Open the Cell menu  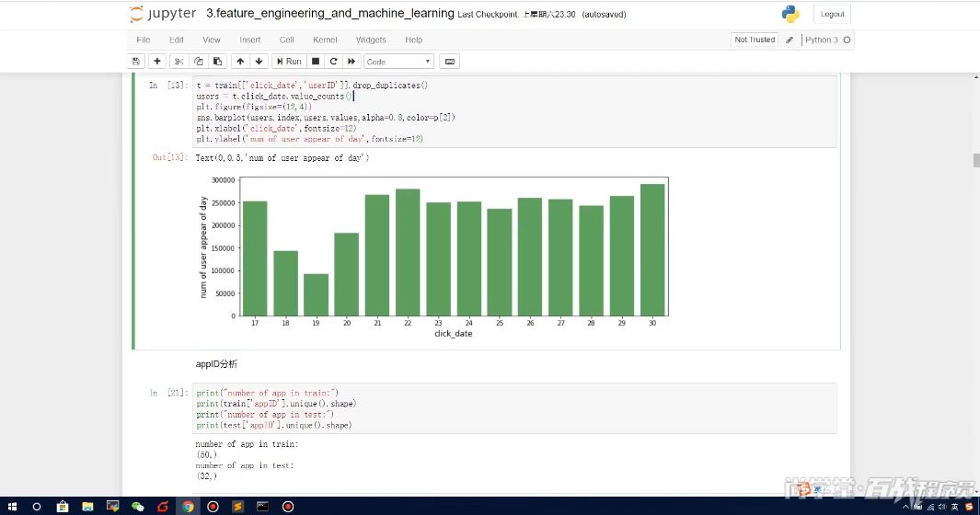click(287, 40)
